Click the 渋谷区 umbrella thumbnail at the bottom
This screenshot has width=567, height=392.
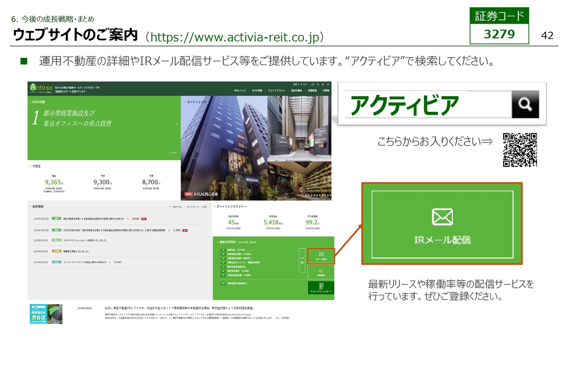pos(46,314)
